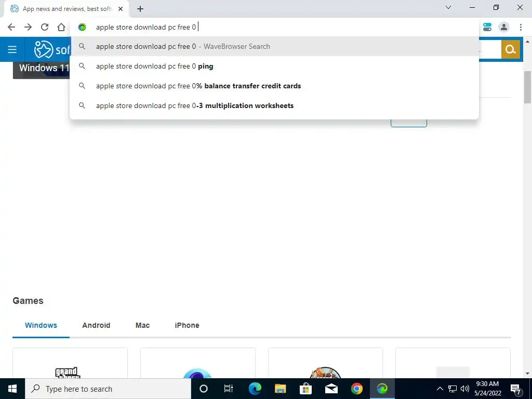Viewport: 532px width, 399px height.
Task: Open Cortana from the taskbar
Action: pos(204,389)
